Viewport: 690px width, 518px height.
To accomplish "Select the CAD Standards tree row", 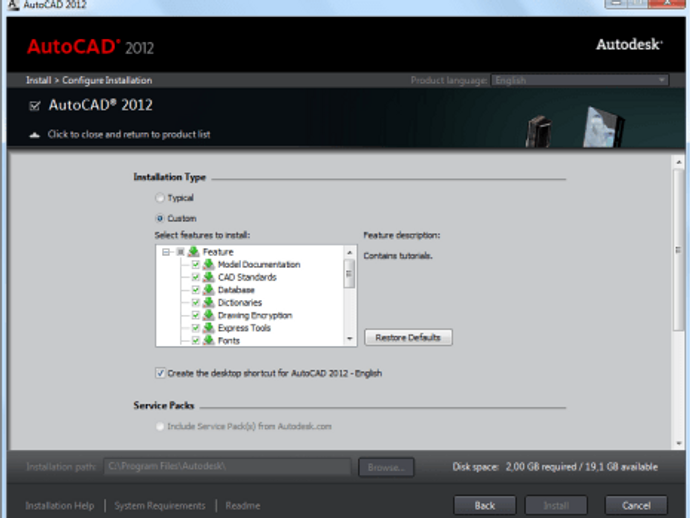I will [x=247, y=277].
